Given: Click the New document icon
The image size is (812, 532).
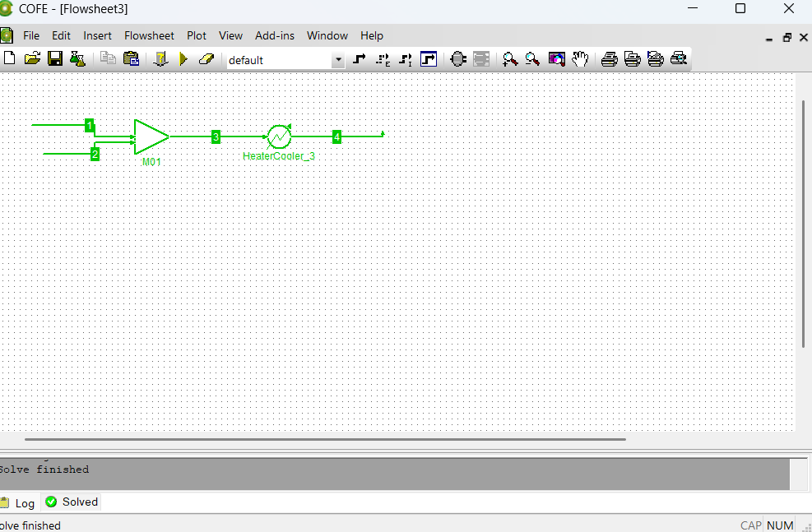Looking at the screenshot, I should [x=10, y=59].
